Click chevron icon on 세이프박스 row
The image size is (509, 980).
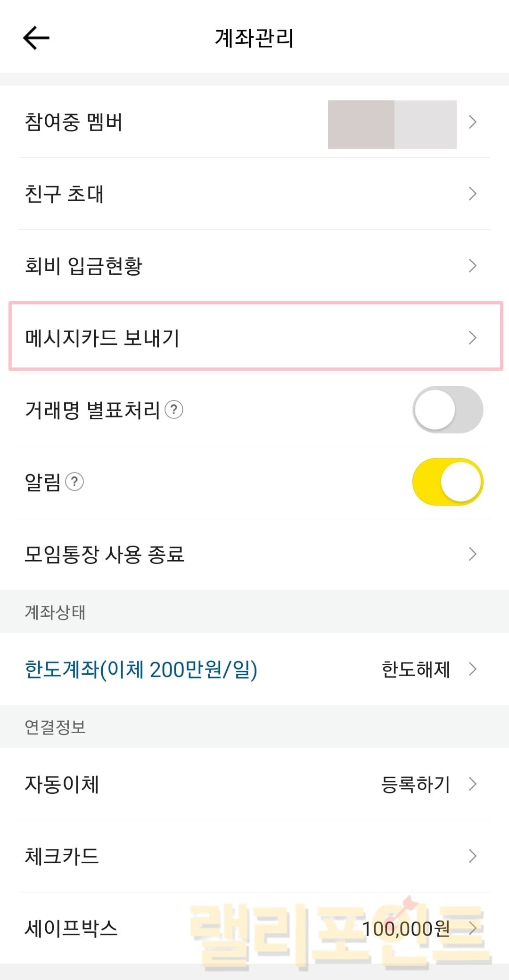(x=473, y=929)
